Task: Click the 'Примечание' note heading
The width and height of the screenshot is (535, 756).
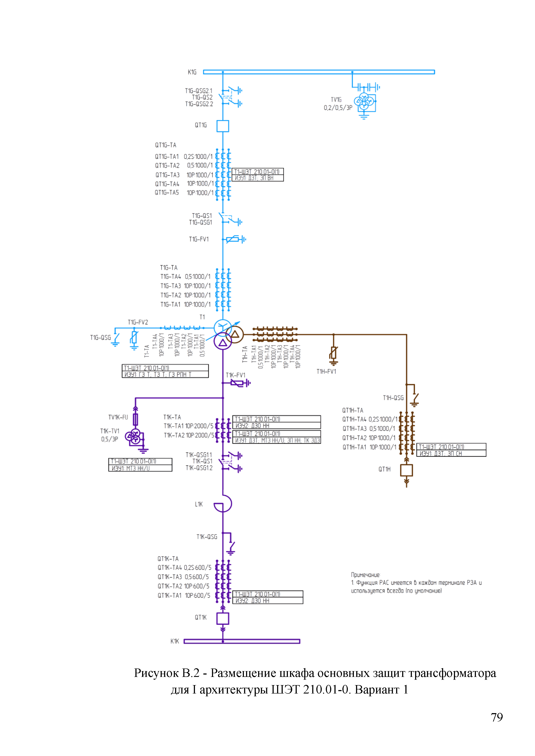Action: [x=365, y=575]
